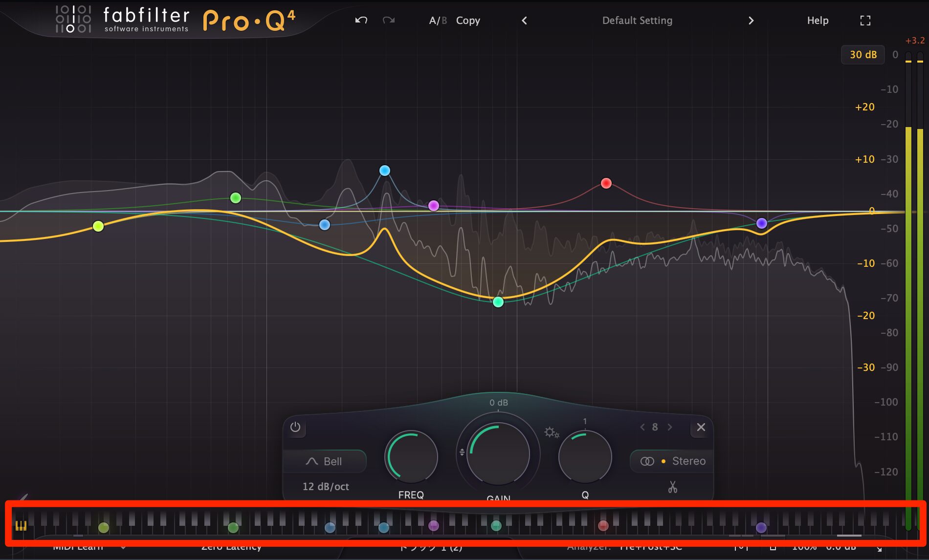Select the magenta EQ band node
929x560 pixels.
(x=434, y=206)
